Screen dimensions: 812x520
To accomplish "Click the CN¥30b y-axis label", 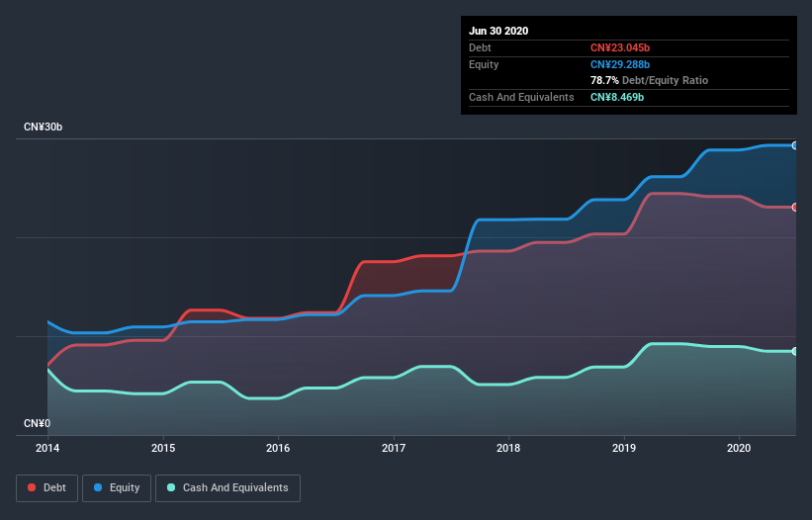I will click(43, 127).
